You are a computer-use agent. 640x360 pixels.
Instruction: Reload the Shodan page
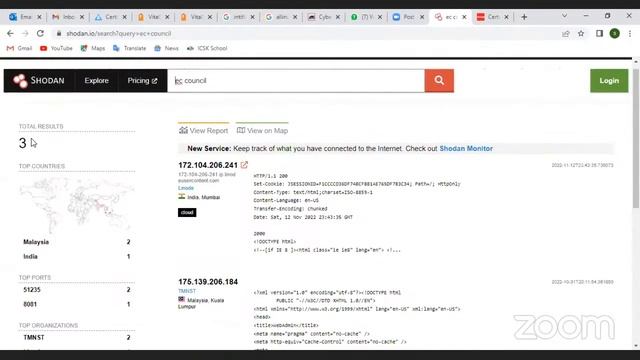(40, 33)
